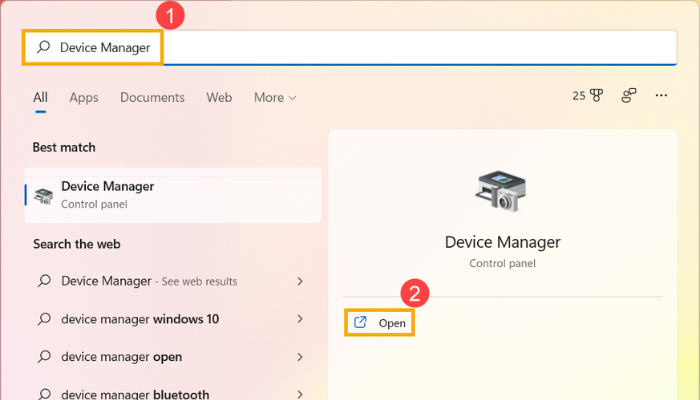Expand arrow for device manager windows 10

point(300,319)
